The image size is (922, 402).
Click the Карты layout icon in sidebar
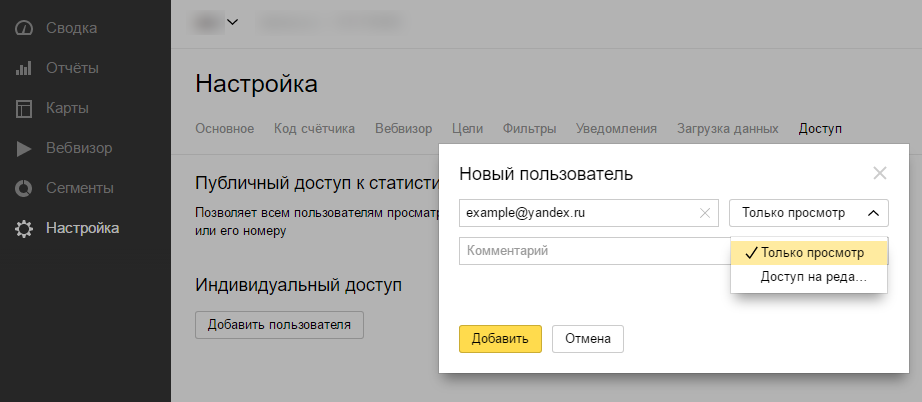(25, 108)
